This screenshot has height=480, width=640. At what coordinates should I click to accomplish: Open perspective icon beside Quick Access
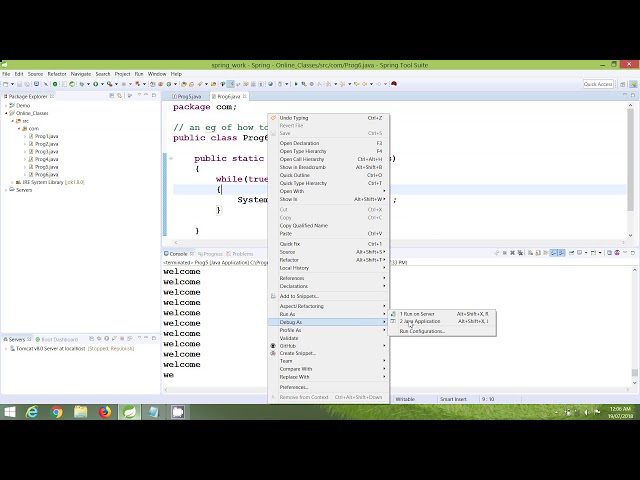coord(623,84)
